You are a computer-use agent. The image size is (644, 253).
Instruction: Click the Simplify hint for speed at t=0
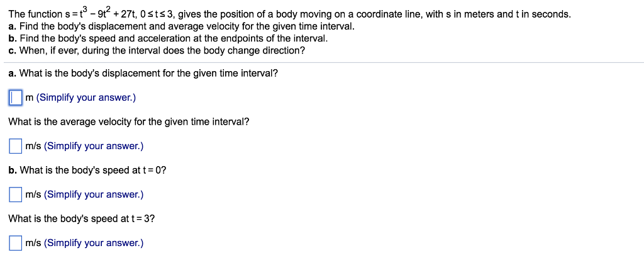pos(94,194)
